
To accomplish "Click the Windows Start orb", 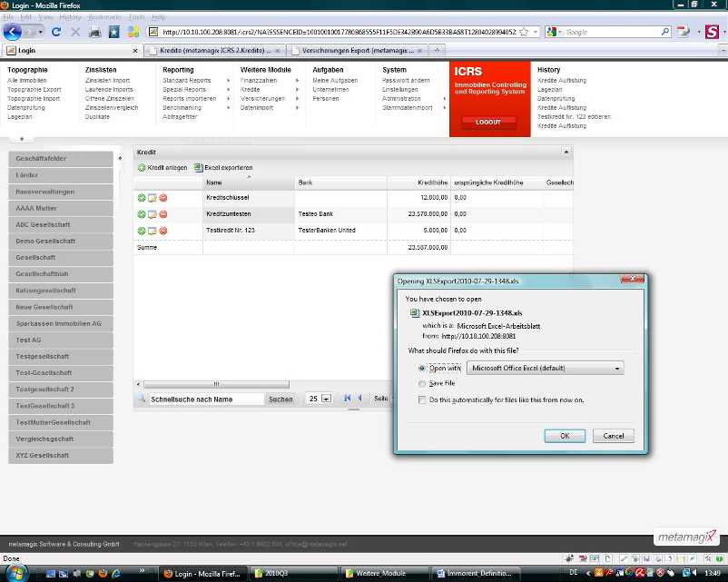I will (x=15, y=572).
